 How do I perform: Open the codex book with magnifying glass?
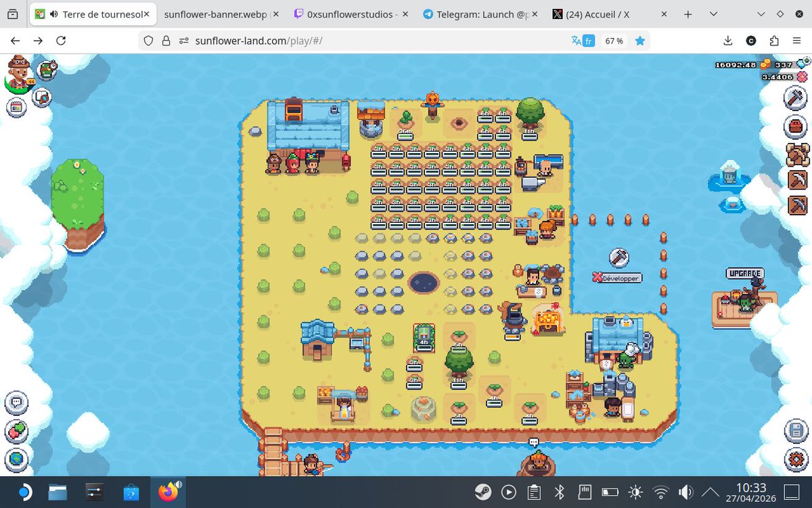[x=42, y=98]
